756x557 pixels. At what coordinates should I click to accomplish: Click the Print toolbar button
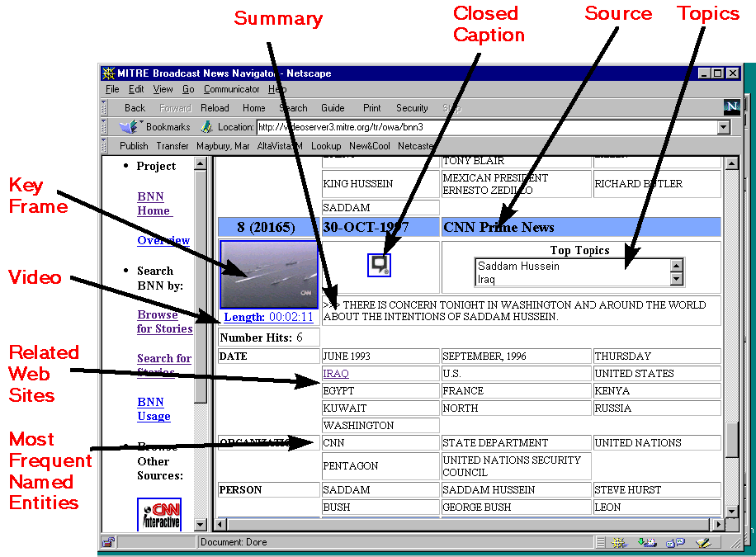[x=371, y=108]
